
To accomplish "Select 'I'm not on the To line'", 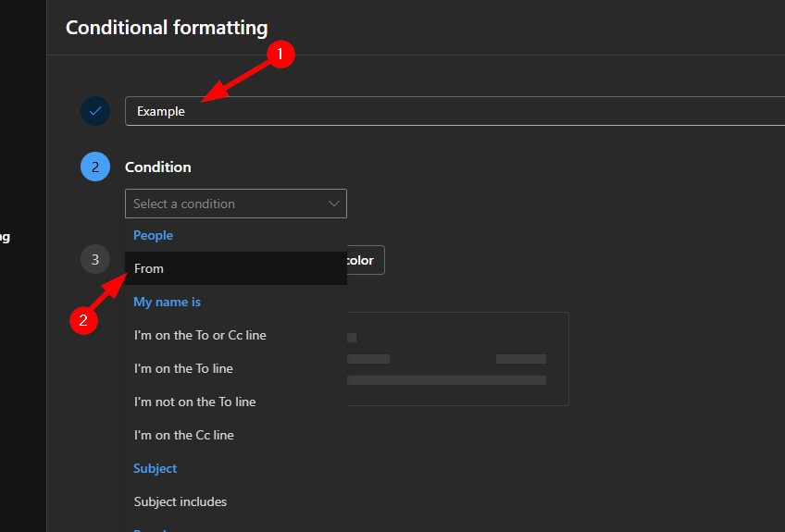I will click(194, 402).
